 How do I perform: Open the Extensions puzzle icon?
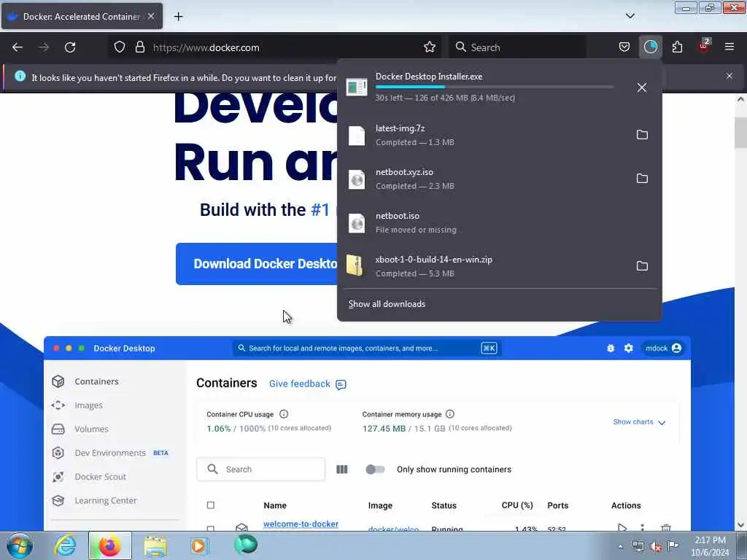click(677, 47)
